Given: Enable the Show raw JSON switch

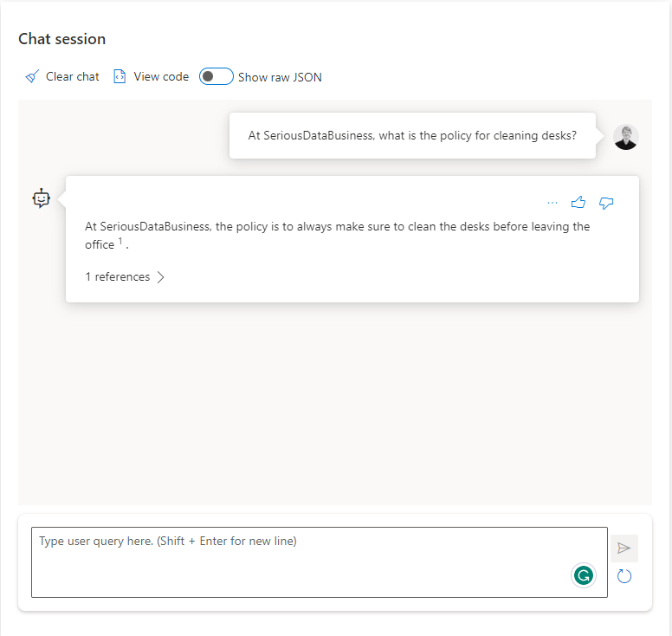Looking at the screenshot, I should click(x=216, y=76).
